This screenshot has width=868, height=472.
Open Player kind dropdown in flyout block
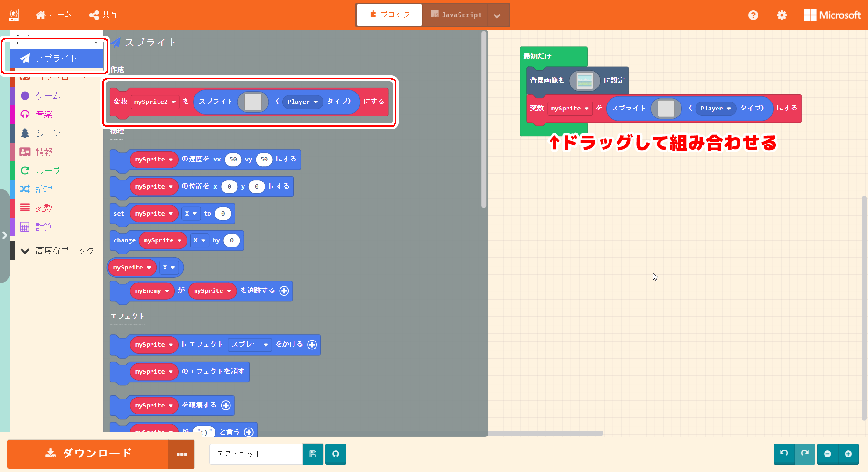(x=302, y=102)
